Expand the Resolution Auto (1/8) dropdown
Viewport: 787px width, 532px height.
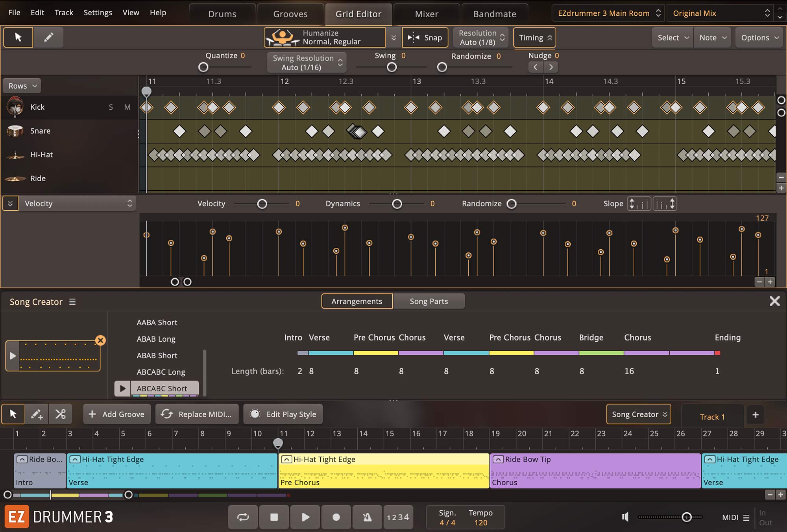pyautogui.click(x=481, y=38)
